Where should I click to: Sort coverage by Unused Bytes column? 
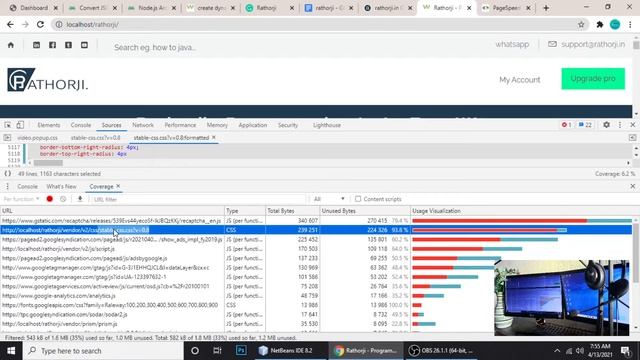coord(365,211)
